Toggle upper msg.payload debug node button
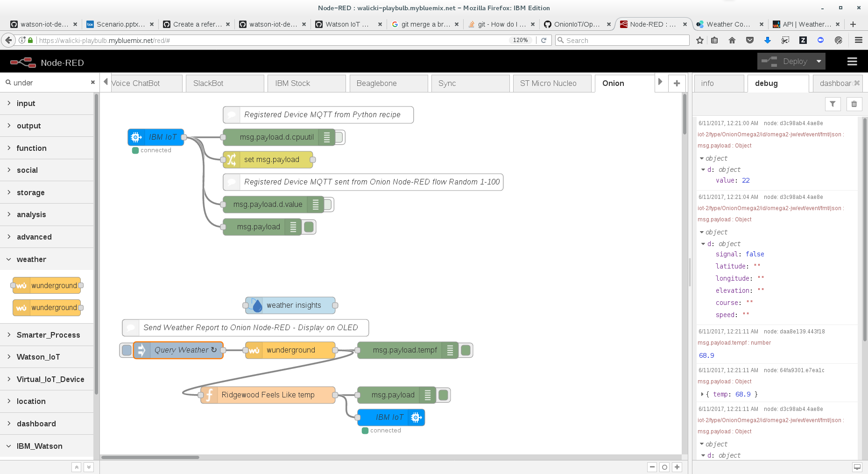This screenshot has height=474, width=868. click(x=309, y=227)
